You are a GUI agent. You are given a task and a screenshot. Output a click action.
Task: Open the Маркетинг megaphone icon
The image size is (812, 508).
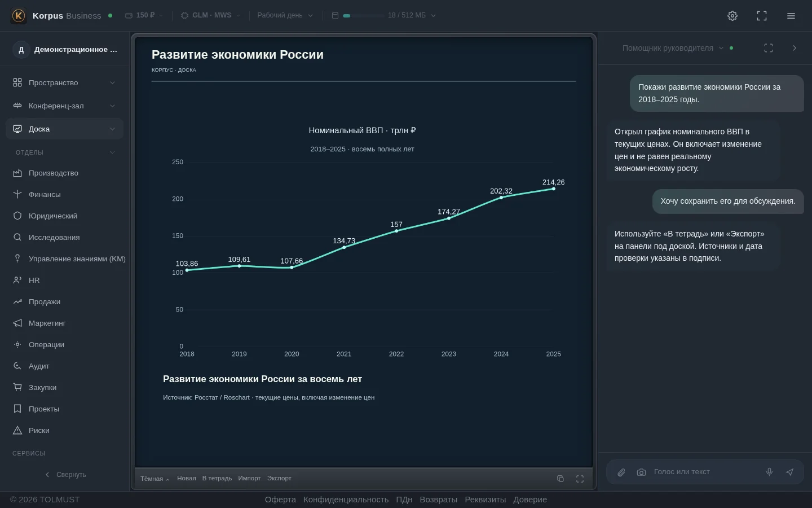click(17, 323)
